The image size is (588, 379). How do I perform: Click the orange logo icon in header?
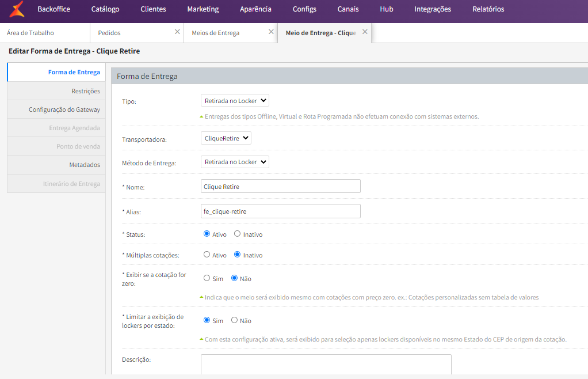click(17, 9)
